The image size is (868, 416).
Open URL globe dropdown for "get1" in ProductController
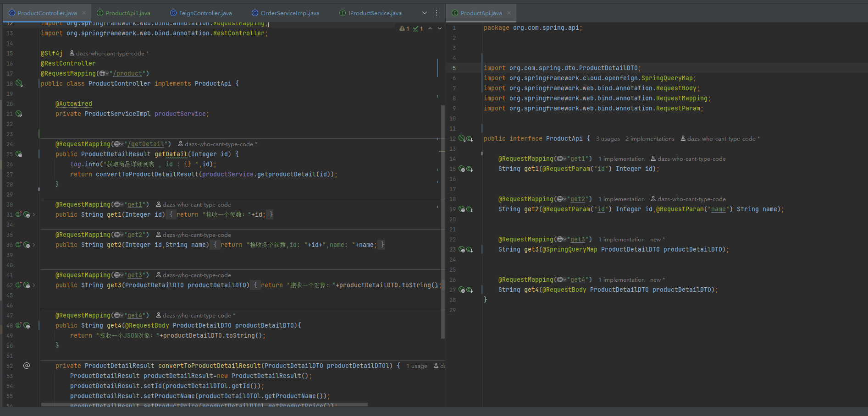(119, 204)
